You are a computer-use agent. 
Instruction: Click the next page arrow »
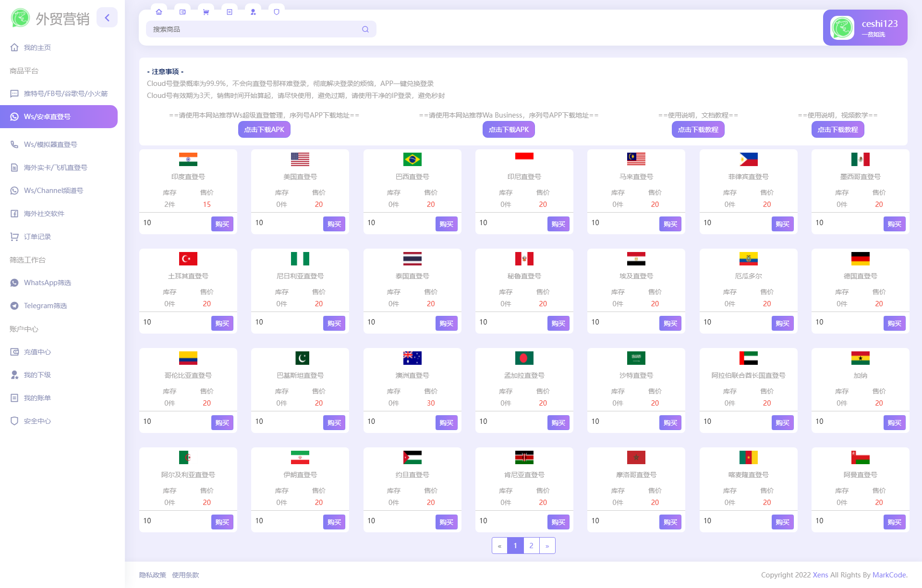[547, 546]
